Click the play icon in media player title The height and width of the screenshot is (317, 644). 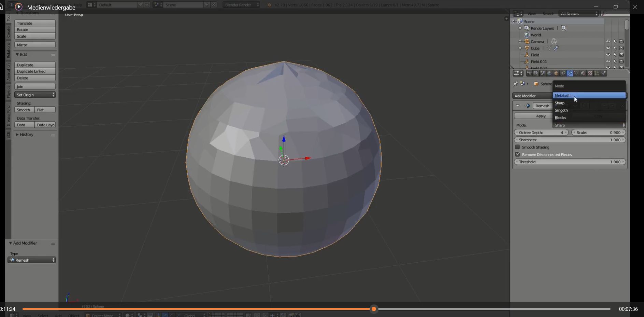pyautogui.click(x=19, y=7)
